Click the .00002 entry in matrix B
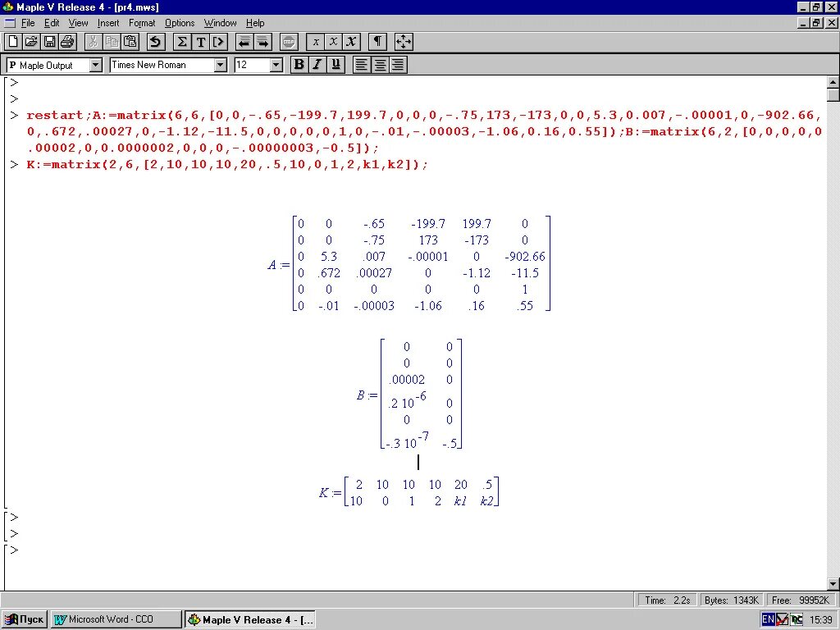 407,380
